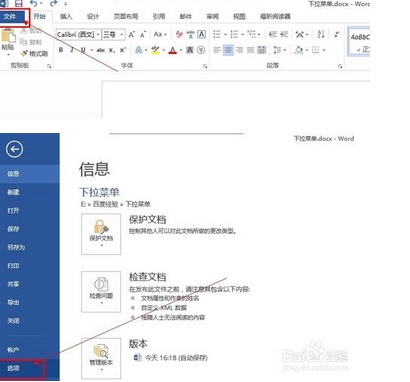Select the Center alignment icon

pos(228,50)
